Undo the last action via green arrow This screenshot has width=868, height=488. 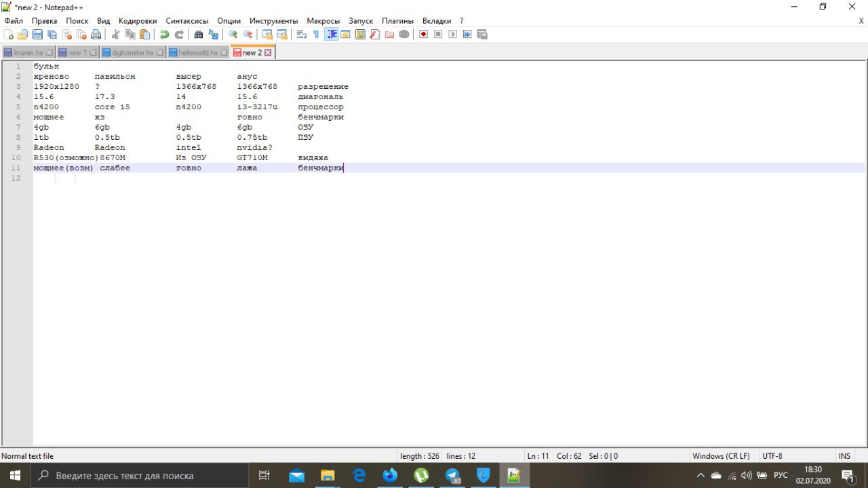tap(164, 35)
